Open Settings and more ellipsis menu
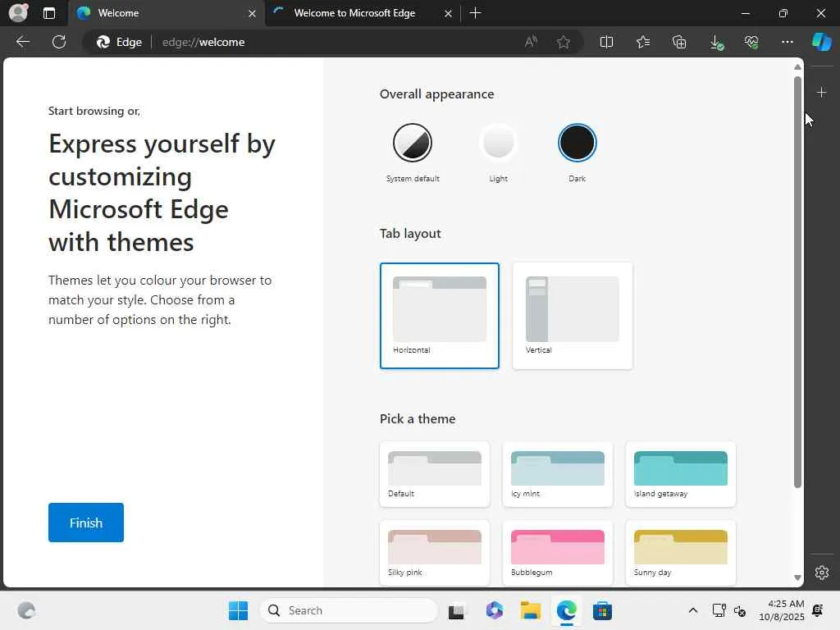Screen dimensions: 840x630 (787, 42)
